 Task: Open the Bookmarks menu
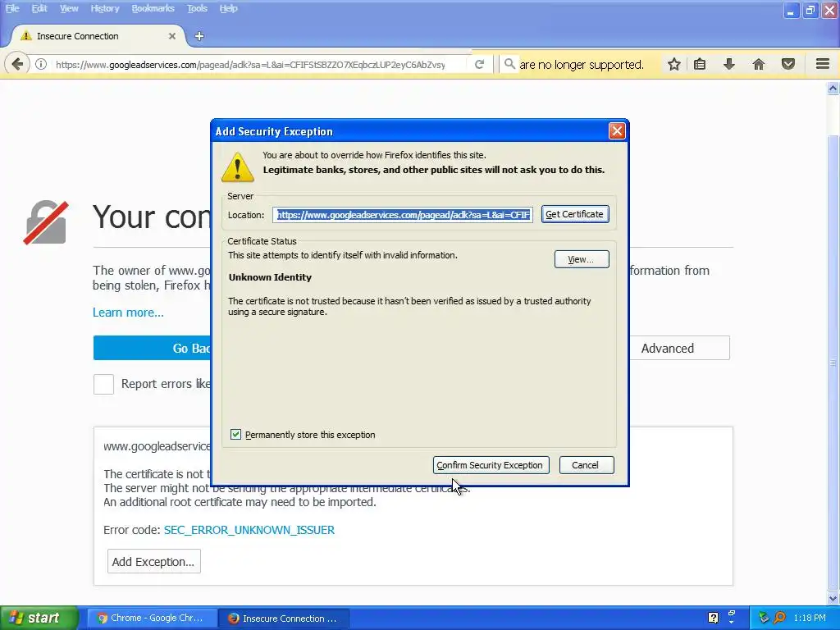pos(153,8)
